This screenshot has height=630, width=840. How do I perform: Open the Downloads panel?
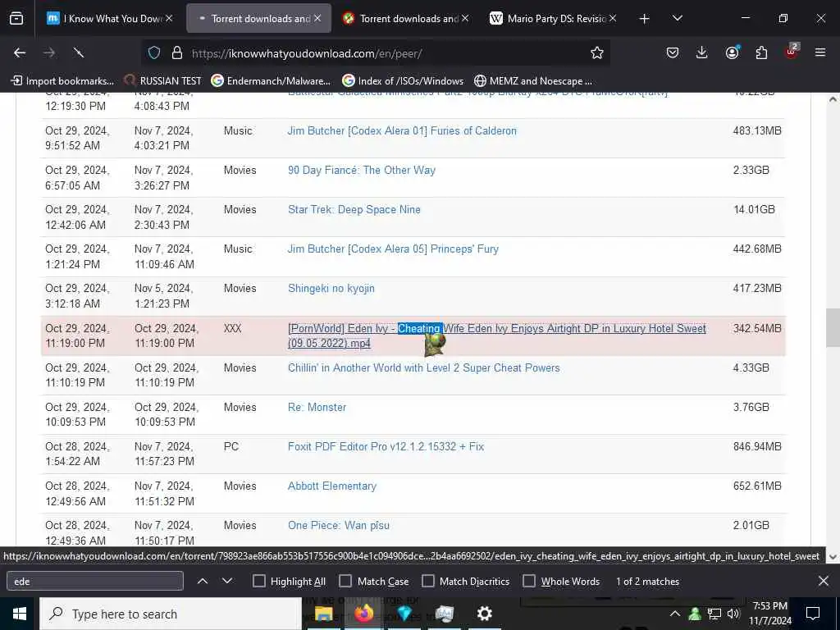[x=702, y=52]
